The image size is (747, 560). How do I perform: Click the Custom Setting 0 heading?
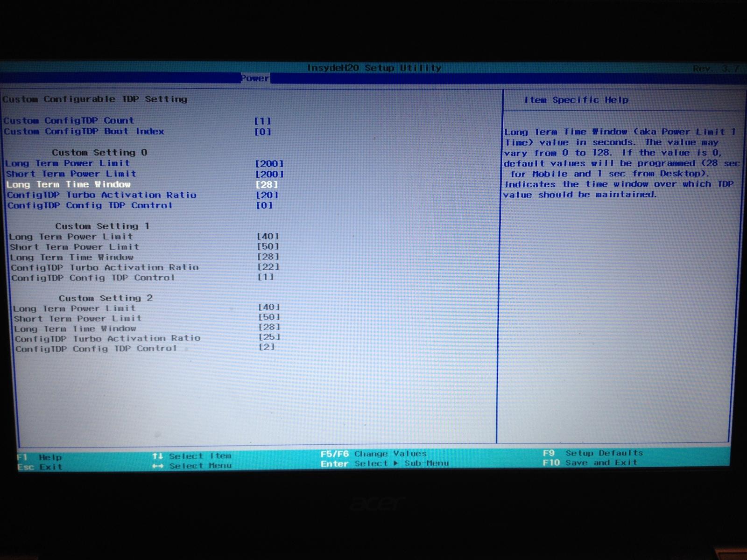pyautogui.click(x=99, y=153)
